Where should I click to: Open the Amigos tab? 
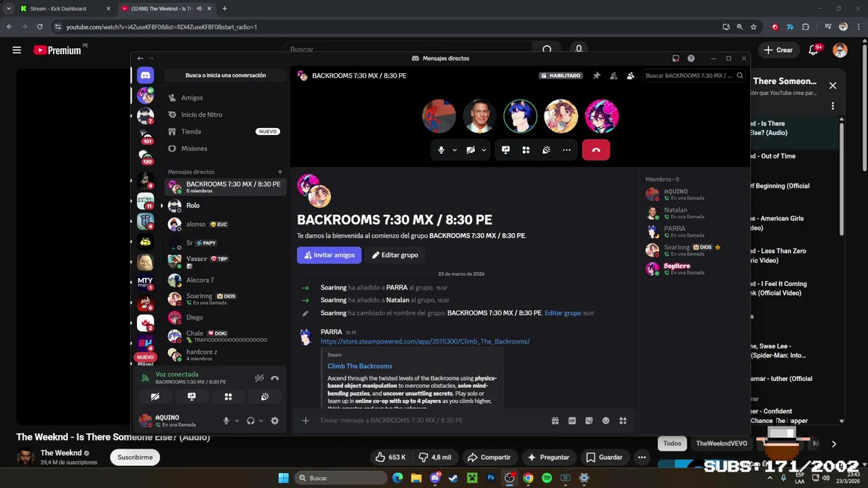click(x=224, y=98)
